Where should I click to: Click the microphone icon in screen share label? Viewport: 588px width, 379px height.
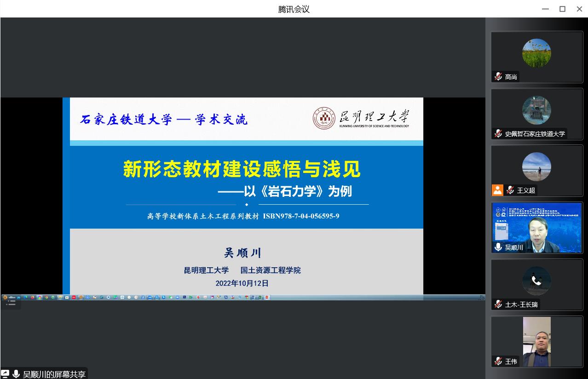tap(16, 374)
